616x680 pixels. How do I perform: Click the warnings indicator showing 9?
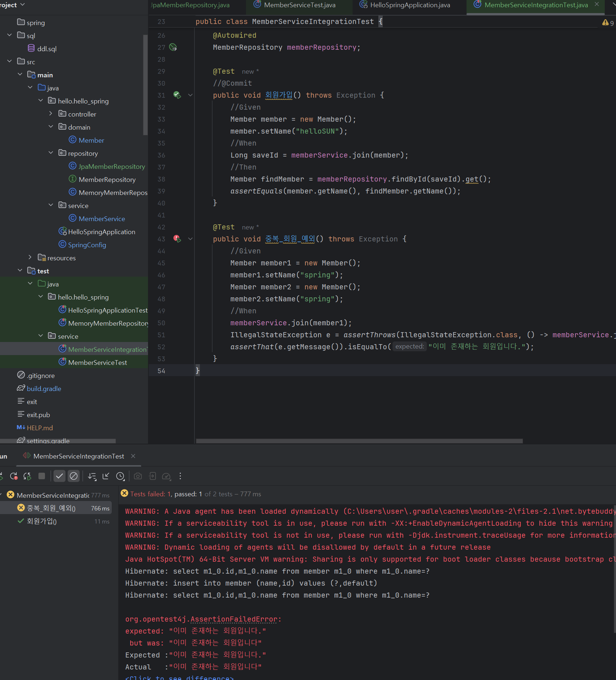tap(608, 23)
